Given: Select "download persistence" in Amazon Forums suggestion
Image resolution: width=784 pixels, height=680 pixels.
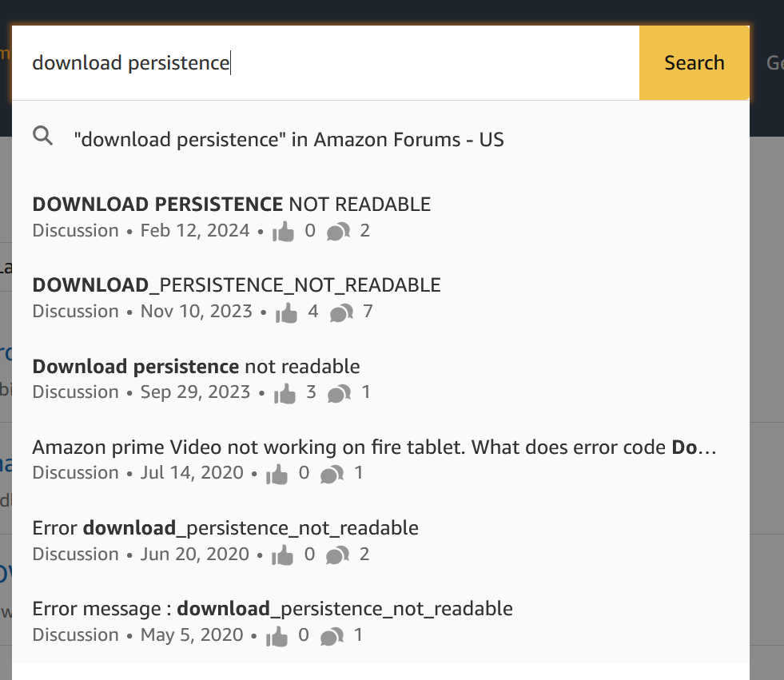Looking at the screenshot, I should 289,140.
